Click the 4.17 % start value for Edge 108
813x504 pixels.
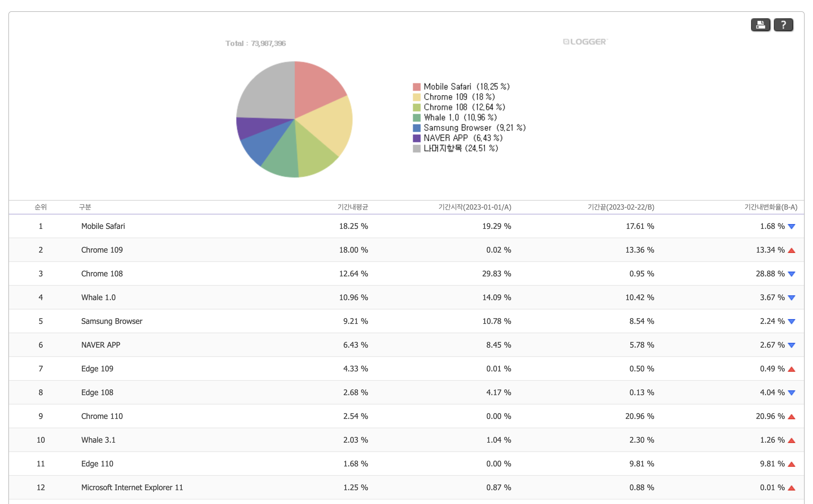(x=498, y=392)
